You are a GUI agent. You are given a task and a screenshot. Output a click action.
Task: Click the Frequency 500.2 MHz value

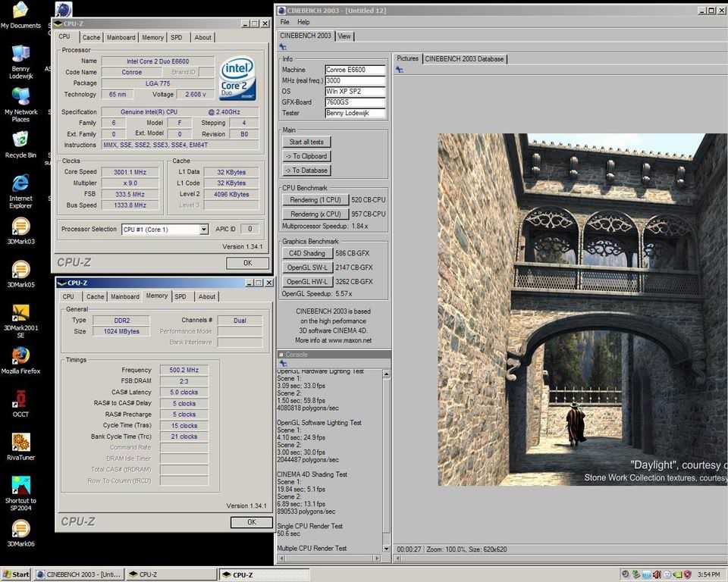[x=184, y=370]
